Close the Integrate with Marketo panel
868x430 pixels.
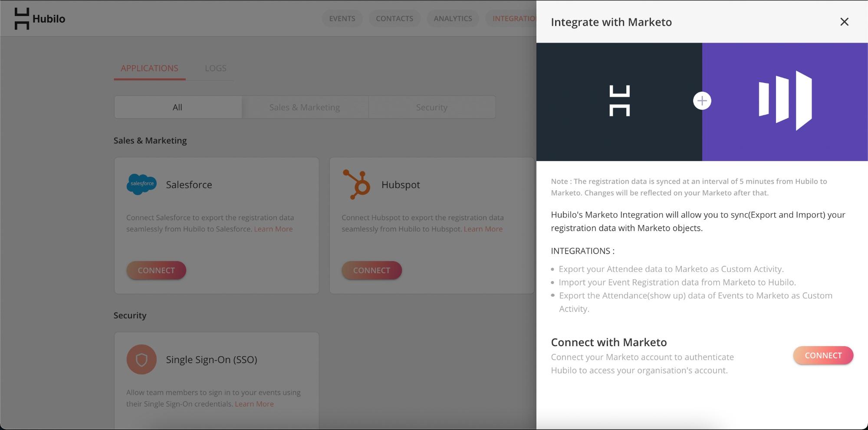844,22
